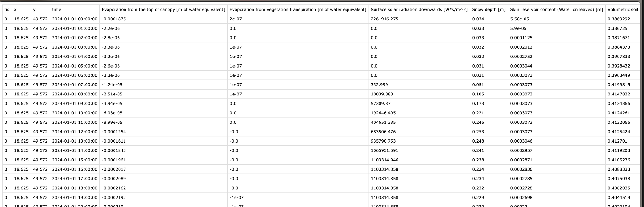The width and height of the screenshot is (644, 207).
Task: Click the skin reservoir cell '5.58e-05'
Action: click(519, 19)
